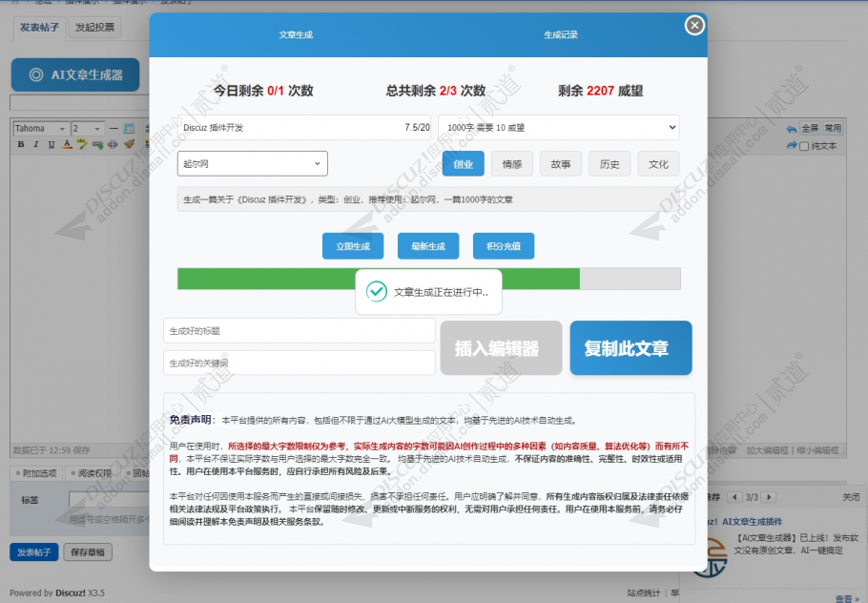
Task: Open the font color icon
Action: (67, 144)
